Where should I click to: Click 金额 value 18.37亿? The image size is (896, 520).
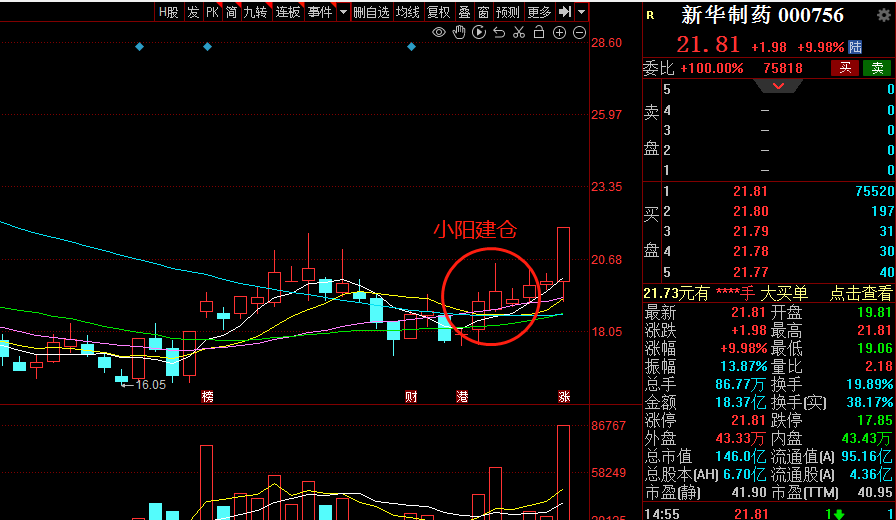point(741,402)
